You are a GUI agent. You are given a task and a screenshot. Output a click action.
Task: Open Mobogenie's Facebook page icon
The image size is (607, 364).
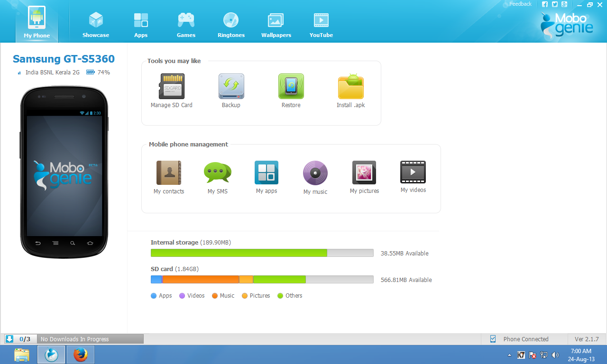(544, 4)
